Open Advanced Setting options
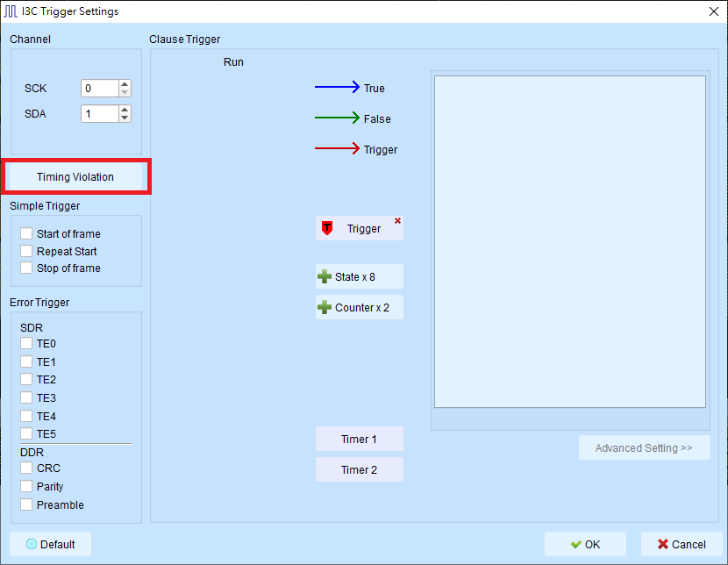The image size is (728, 565). (x=645, y=447)
